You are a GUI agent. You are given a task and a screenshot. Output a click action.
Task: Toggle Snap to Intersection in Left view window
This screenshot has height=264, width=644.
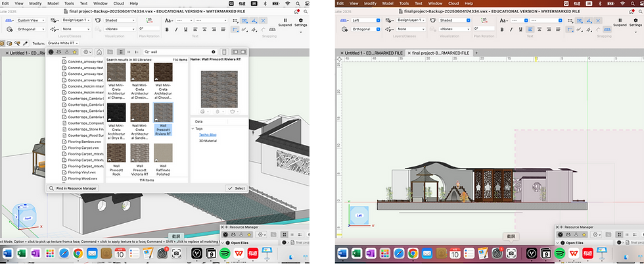tap(599, 20)
